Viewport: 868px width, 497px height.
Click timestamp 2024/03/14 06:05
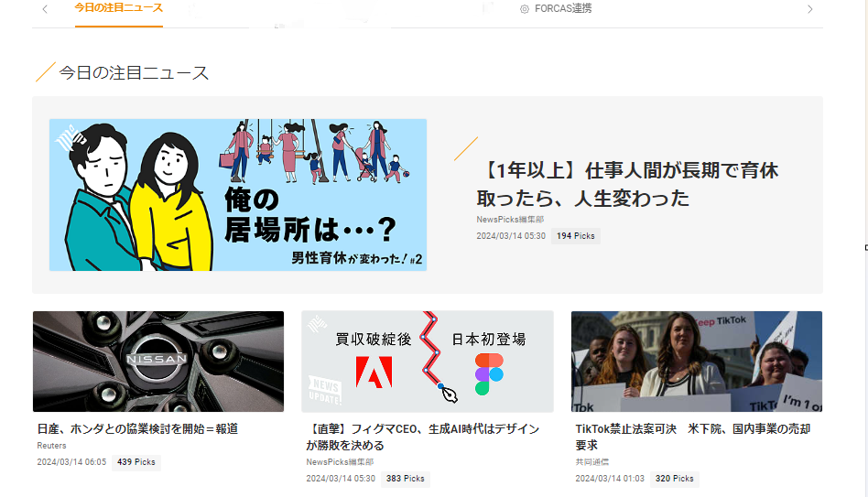pos(71,462)
